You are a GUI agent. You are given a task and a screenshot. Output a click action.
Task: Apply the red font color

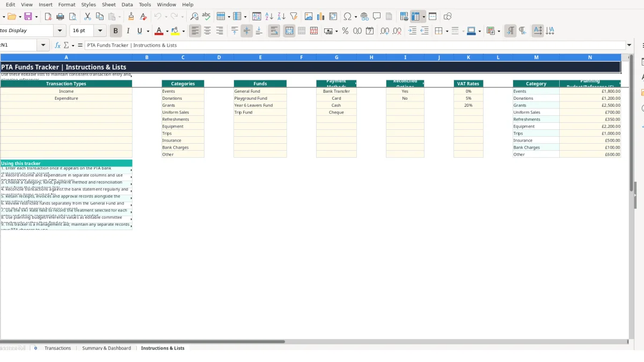[x=158, y=31]
